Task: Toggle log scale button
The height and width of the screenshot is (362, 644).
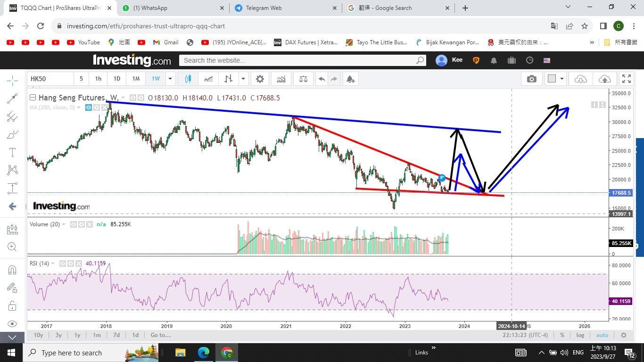Action: 580,335
